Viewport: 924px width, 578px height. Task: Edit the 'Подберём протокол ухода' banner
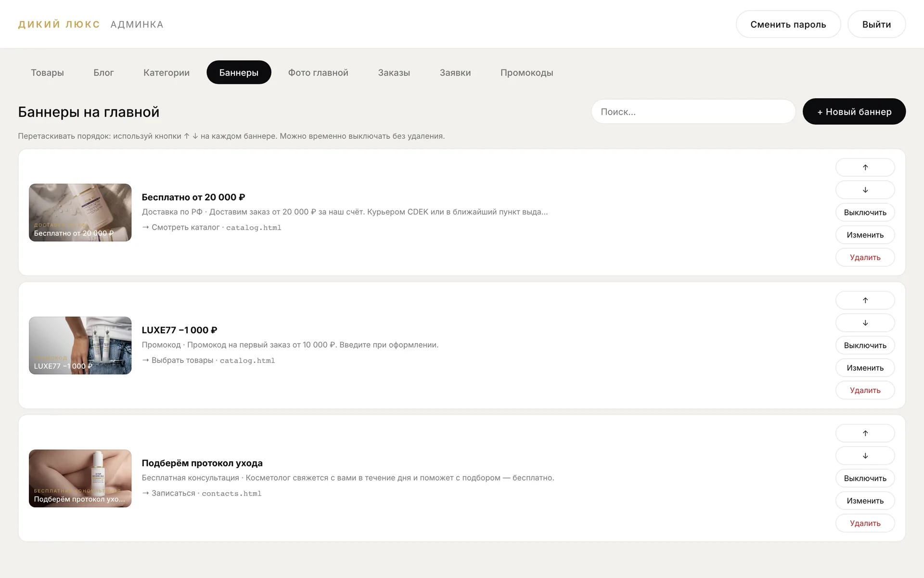(865, 501)
